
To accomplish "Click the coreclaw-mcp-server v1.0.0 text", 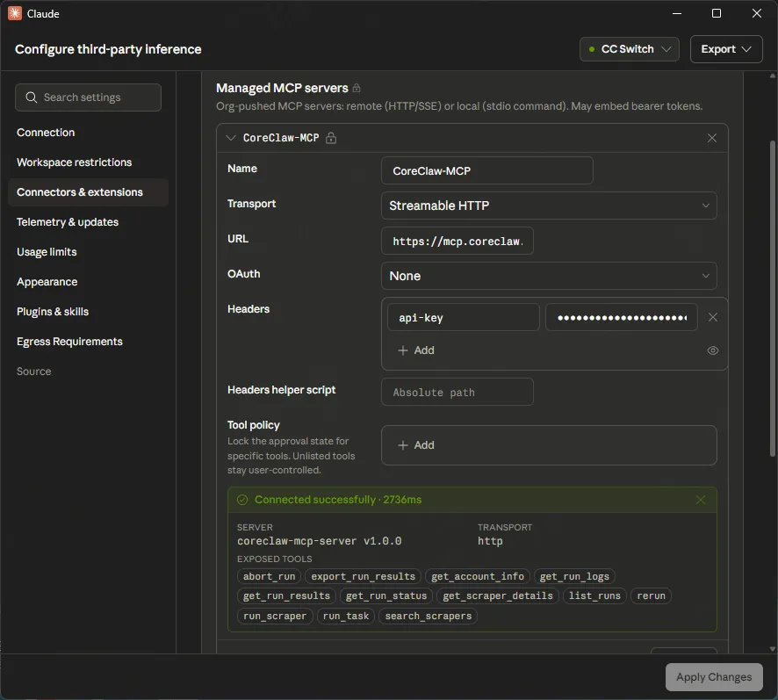I will click(x=319, y=541).
